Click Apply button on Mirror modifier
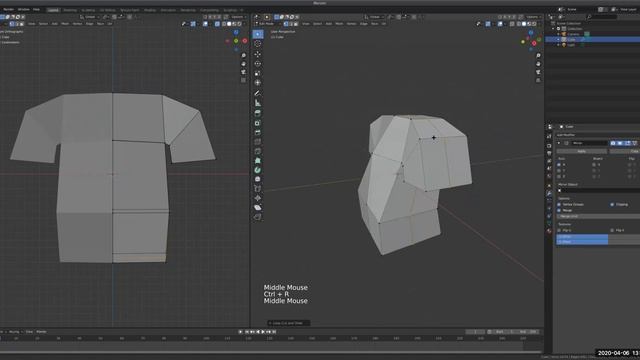The width and height of the screenshot is (640, 360). [x=582, y=151]
